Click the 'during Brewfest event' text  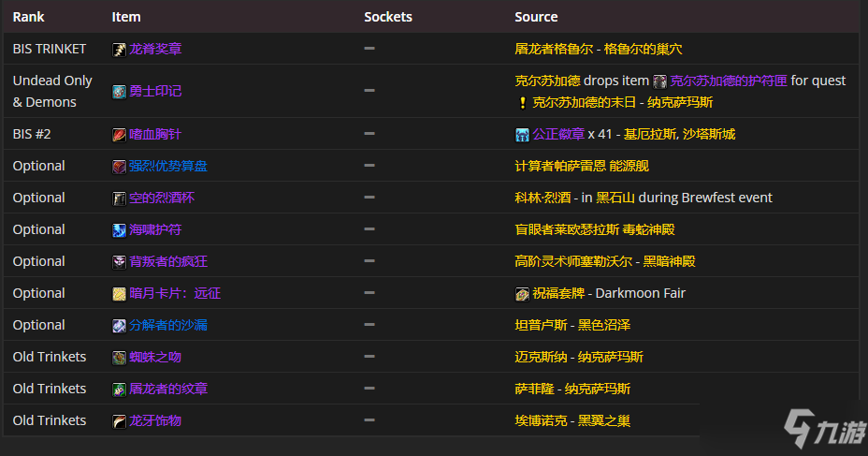coord(704,198)
